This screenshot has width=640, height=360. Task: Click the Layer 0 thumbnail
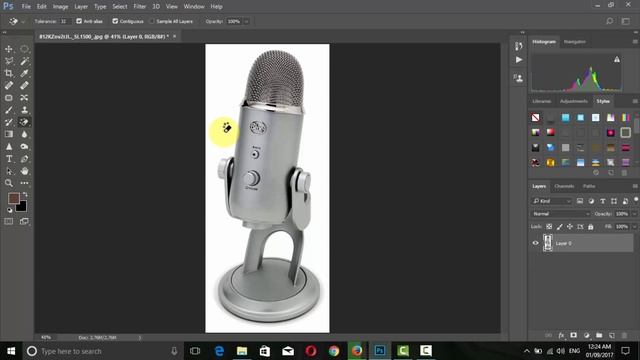click(548, 243)
